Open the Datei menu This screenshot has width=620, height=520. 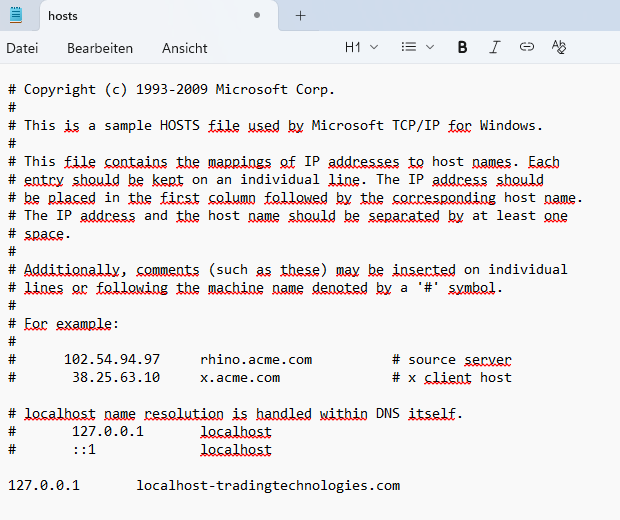(22, 48)
